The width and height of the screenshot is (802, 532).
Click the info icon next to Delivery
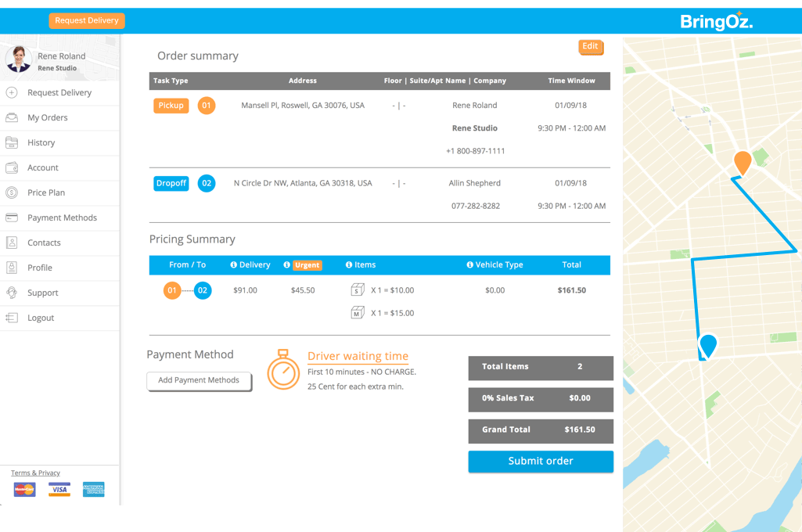233,265
